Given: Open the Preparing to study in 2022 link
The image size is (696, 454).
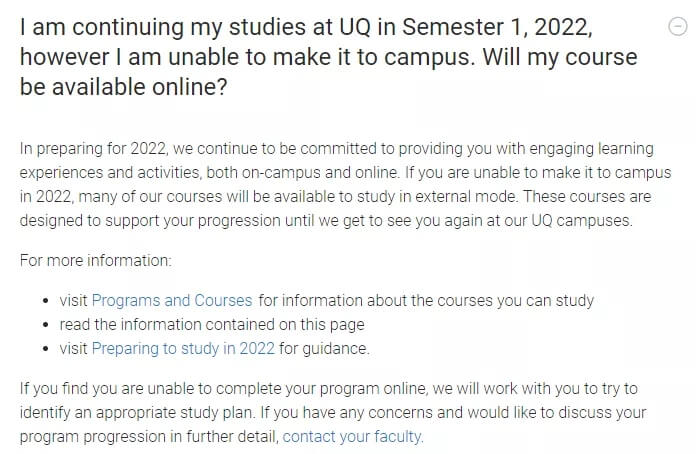Looking at the screenshot, I should tap(183, 348).
